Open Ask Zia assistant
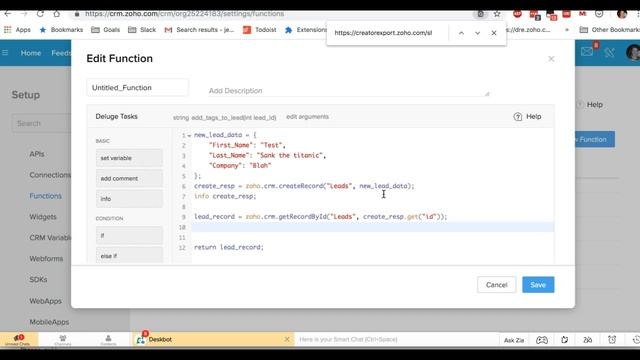This screenshot has height=360, width=640. [x=513, y=340]
